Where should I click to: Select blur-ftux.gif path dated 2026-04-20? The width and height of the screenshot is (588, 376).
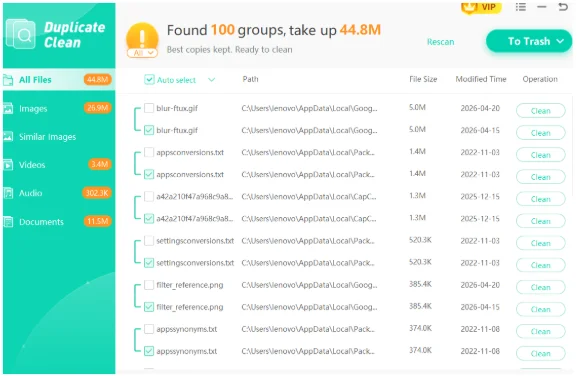pos(309,108)
